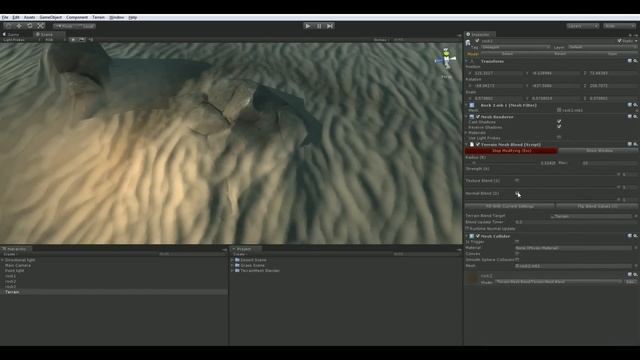Open Mesh Collider help icon

(630, 236)
